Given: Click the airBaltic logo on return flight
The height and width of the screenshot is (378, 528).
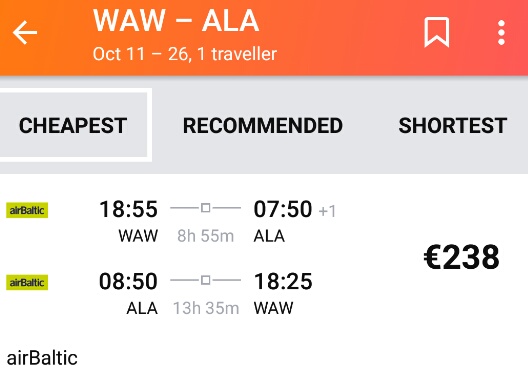Looking at the screenshot, I should 27,282.
